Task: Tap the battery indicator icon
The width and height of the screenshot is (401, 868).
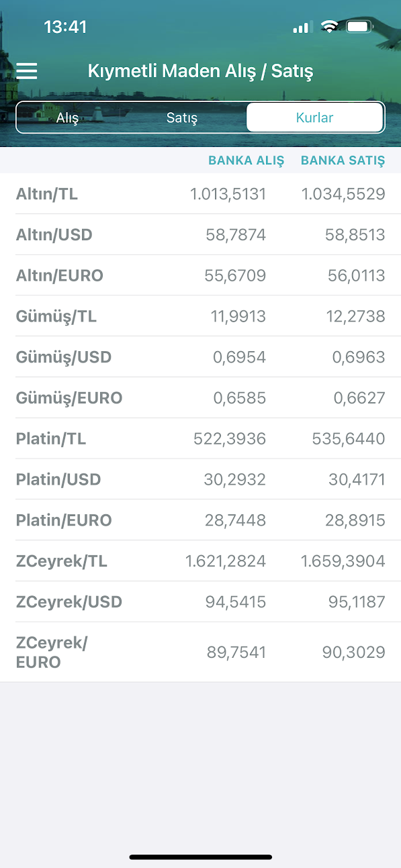Action: point(359,27)
